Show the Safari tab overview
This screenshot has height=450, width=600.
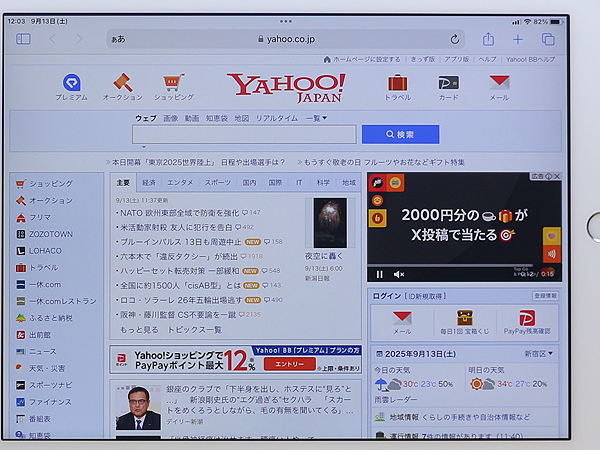click(548, 39)
